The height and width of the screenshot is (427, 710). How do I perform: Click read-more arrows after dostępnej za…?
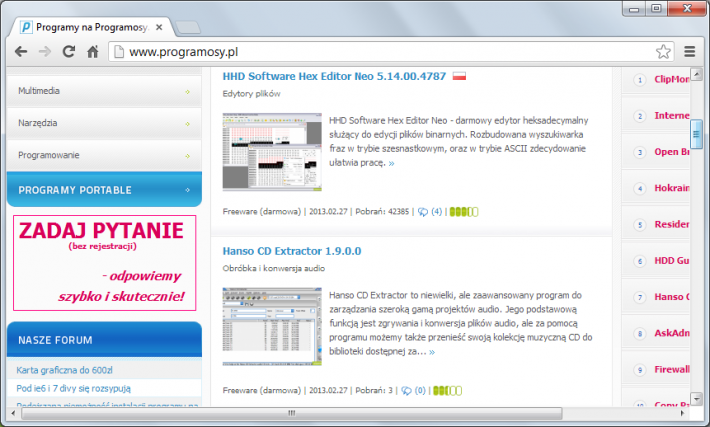[x=432, y=352]
